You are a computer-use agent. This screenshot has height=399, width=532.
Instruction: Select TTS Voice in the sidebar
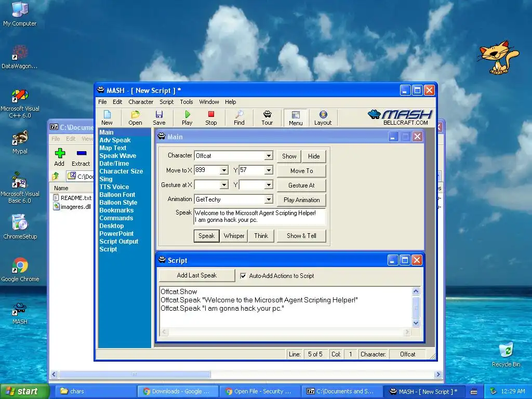[114, 187]
